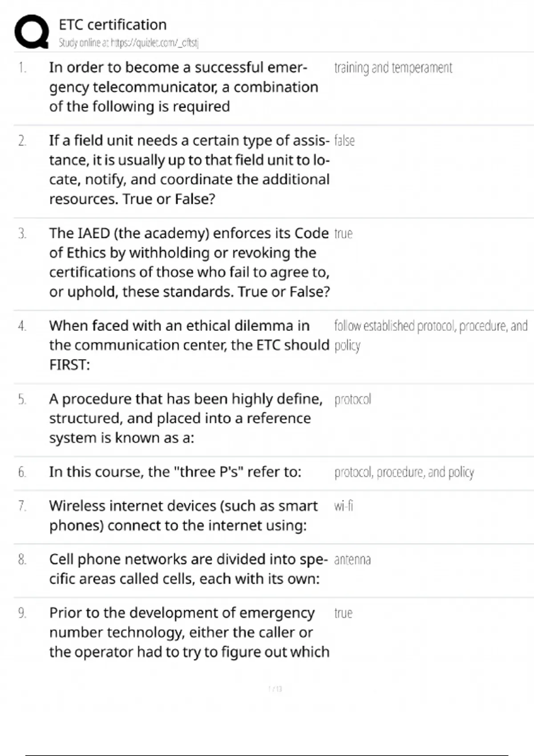
Task: Click the "false" answer for question 2
Action: pos(344,141)
